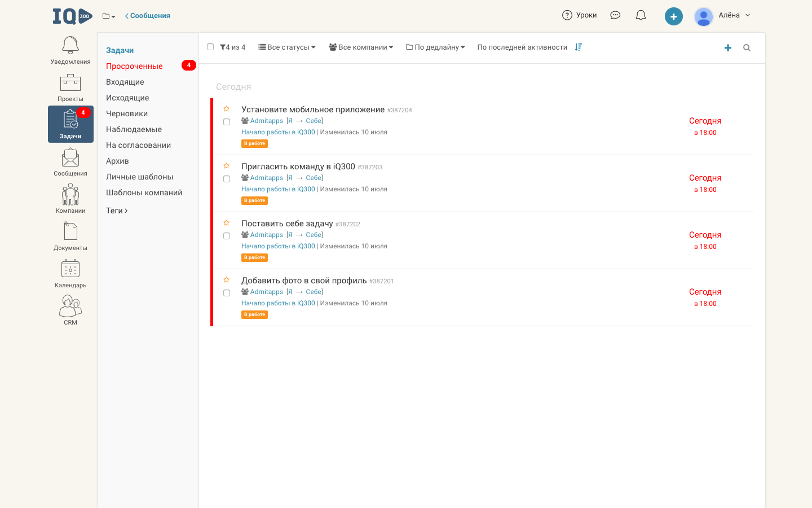Expand the 'По дедлайну' grouping dropdown
Image resolution: width=812 pixels, height=508 pixels.
click(x=435, y=47)
